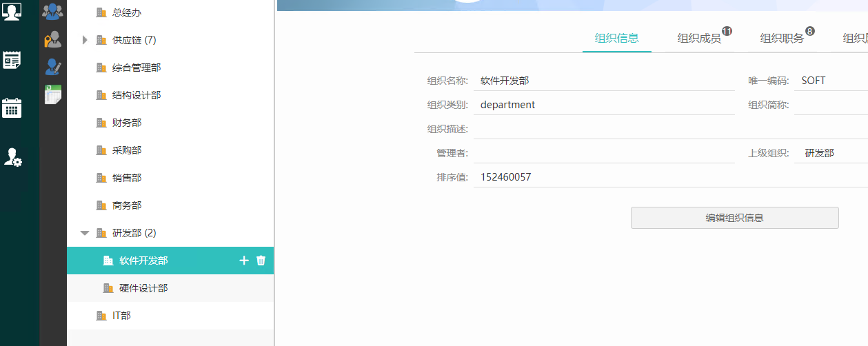Click the 组织类别 field showing department
This screenshot has height=346, width=868.
604,105
